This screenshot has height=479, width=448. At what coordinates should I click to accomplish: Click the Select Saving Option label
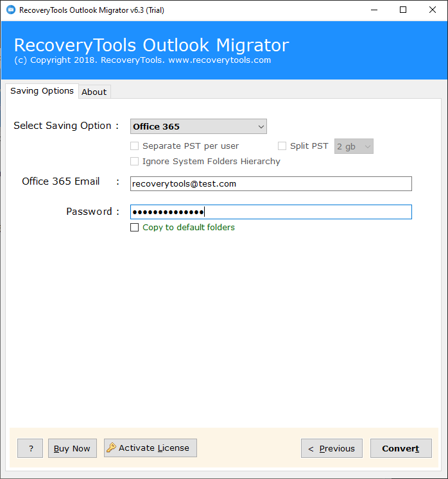pos(66,126)
